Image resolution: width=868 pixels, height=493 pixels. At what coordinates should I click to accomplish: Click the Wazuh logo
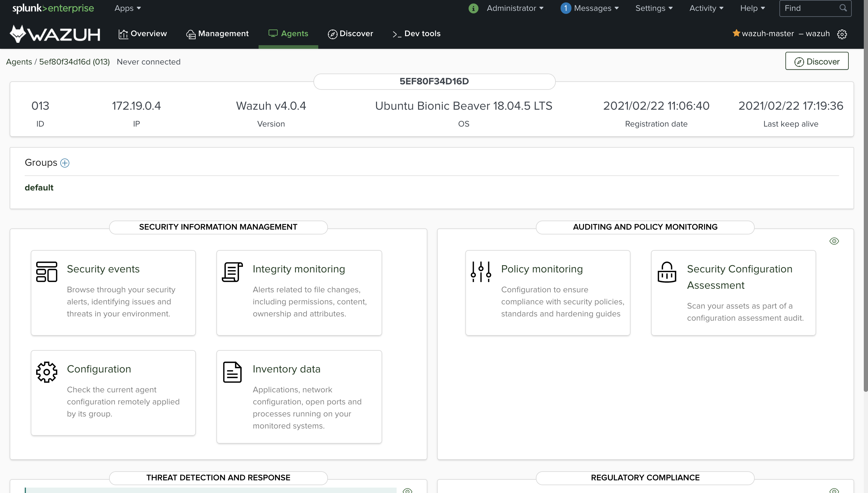(x=54, y=33)
